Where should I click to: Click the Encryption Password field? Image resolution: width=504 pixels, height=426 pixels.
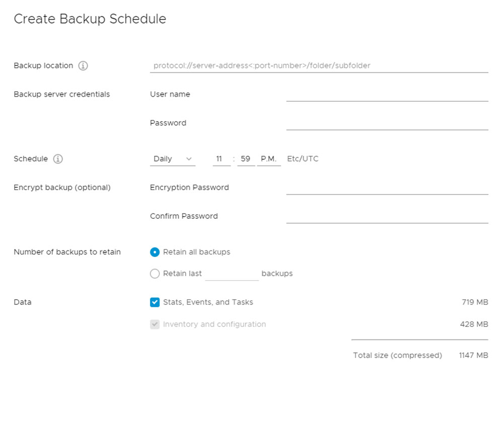(387, 188)
